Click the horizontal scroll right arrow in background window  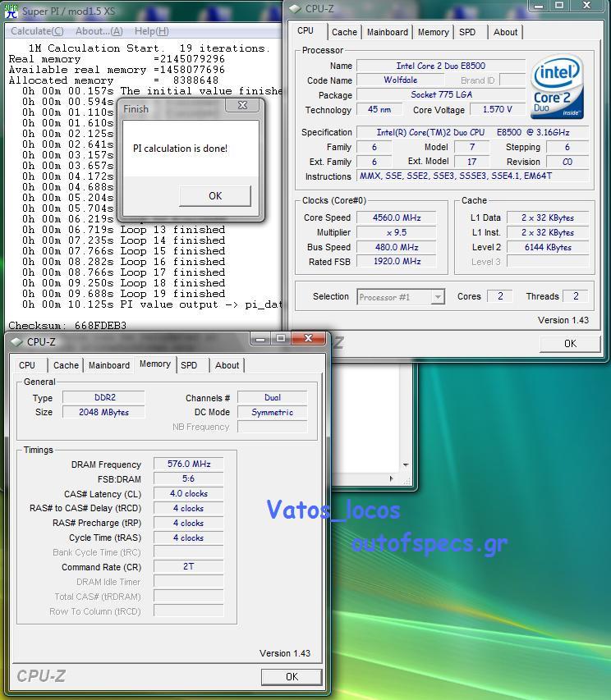[391, 478]
